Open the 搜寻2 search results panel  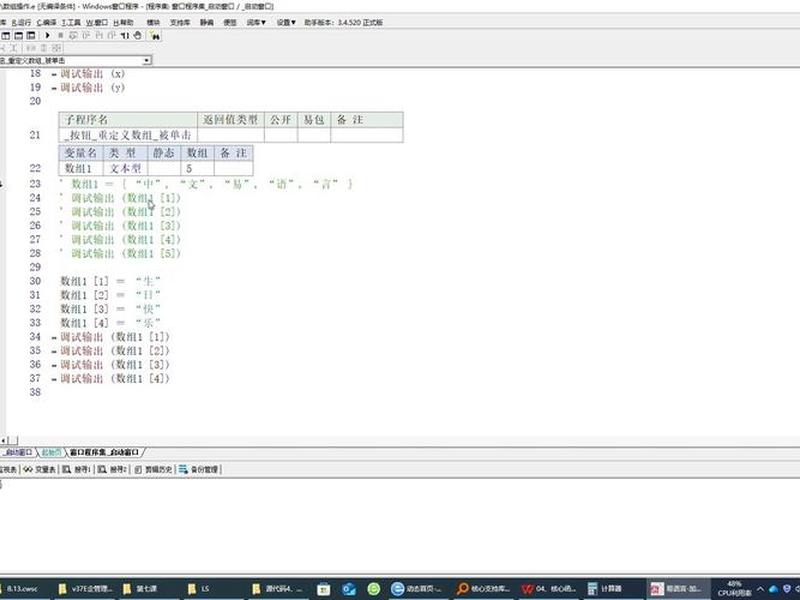112,469
